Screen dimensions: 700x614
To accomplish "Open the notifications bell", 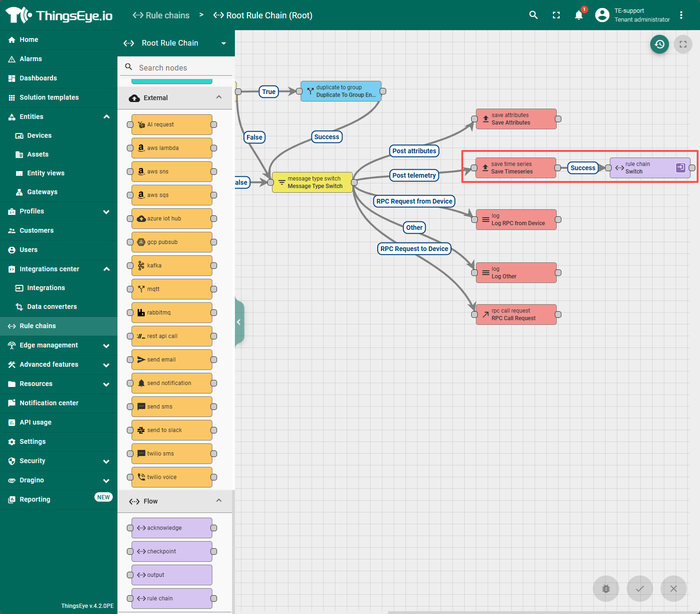I will [579, 15].
